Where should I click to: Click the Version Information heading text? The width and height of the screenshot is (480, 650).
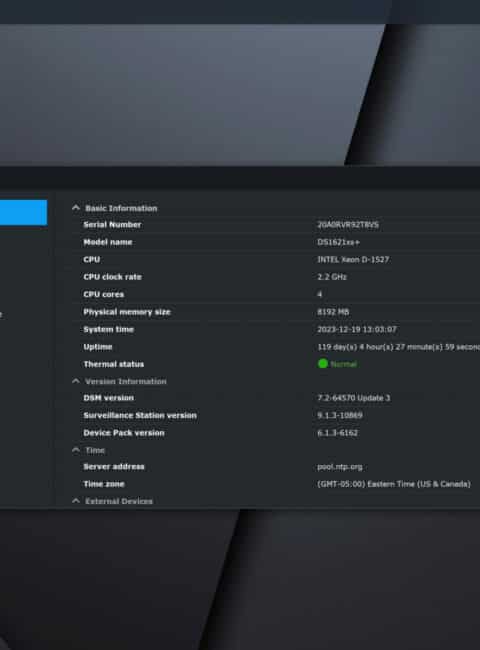pos(126,381)
